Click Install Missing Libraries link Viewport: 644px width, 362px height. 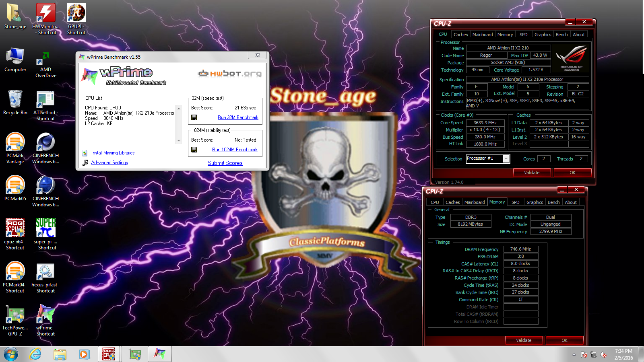pos(113,153)
